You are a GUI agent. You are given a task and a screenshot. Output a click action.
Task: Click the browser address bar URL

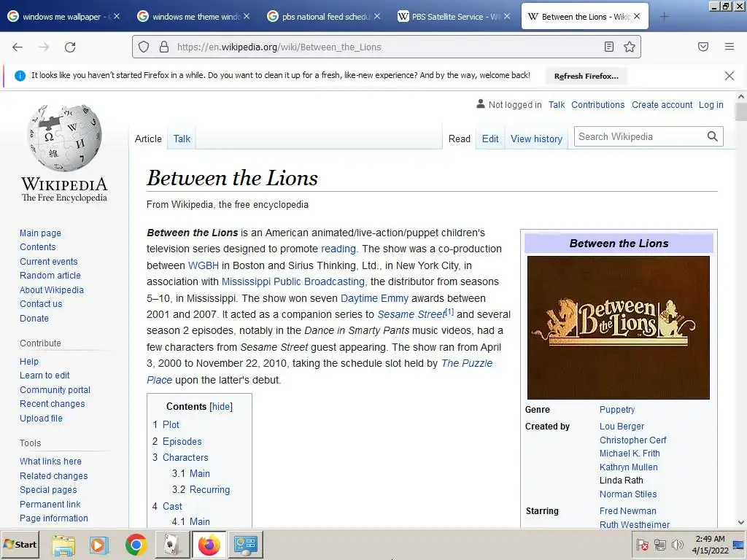(279, 47)
